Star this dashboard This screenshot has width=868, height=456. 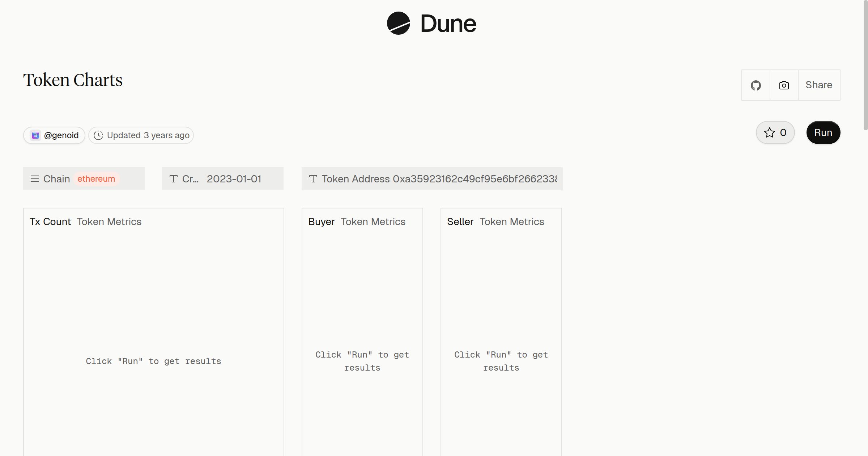coord(775,132)
